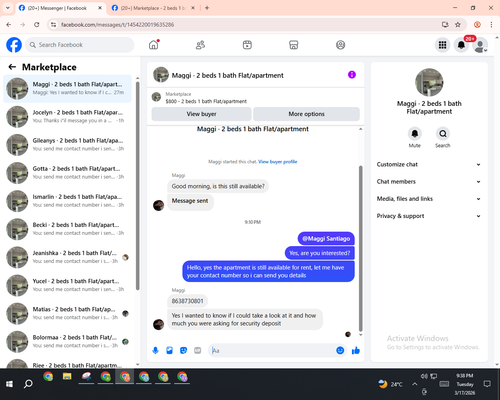Bookmark this page with the star

pos(458,25)
